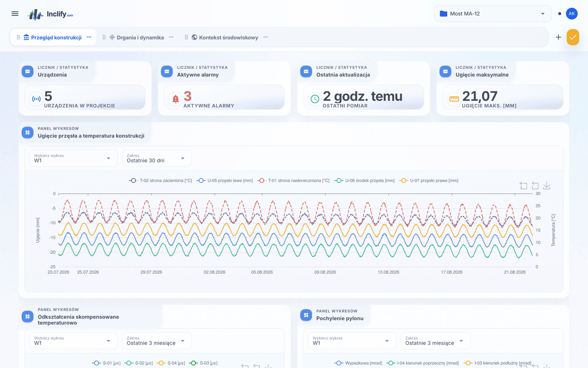Toggle T-01 strona nasłoneczniona series

pos(293,181)
